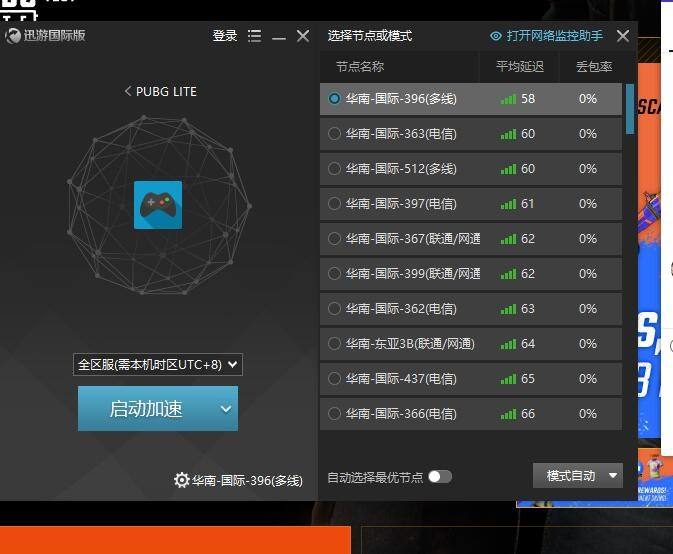Click 0% packet loss for node 437
This screenshot has width=673, height=554.
tap(588, 378)
